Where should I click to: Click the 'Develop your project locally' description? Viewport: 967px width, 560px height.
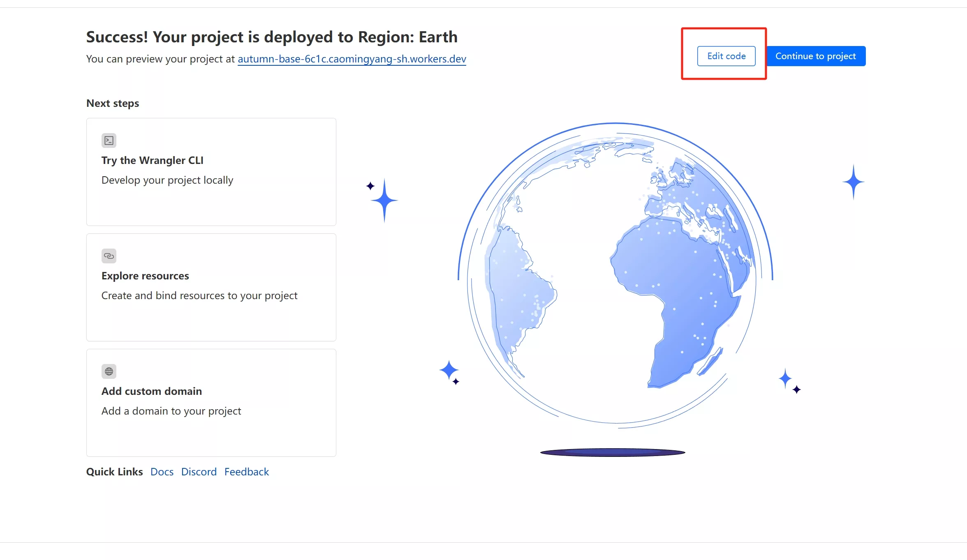[167, 180]
